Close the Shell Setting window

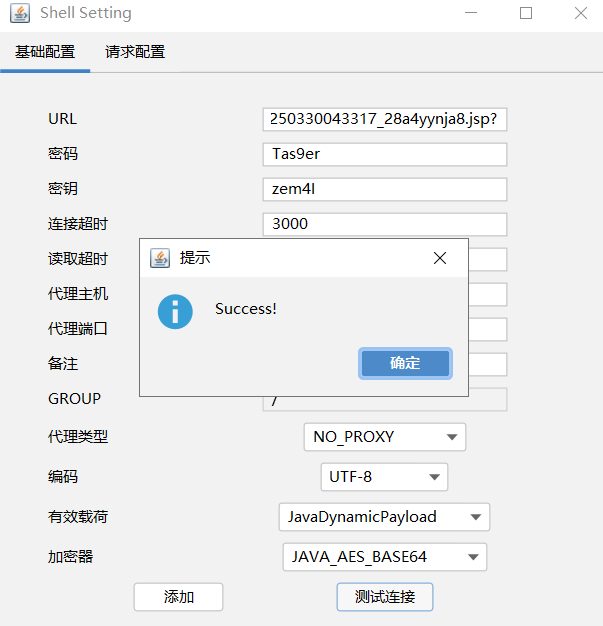coord(580,14)
